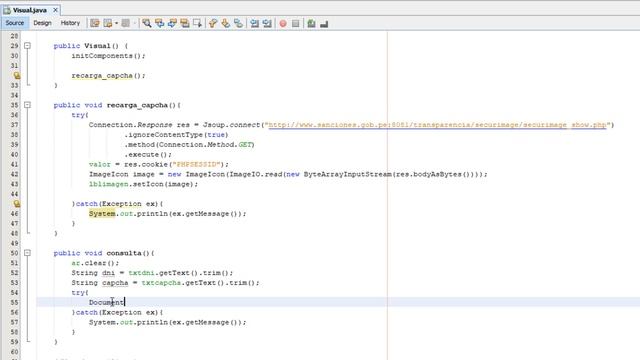Click ar.clear() statement
The image size is (640, 360).
coord(95,263)
